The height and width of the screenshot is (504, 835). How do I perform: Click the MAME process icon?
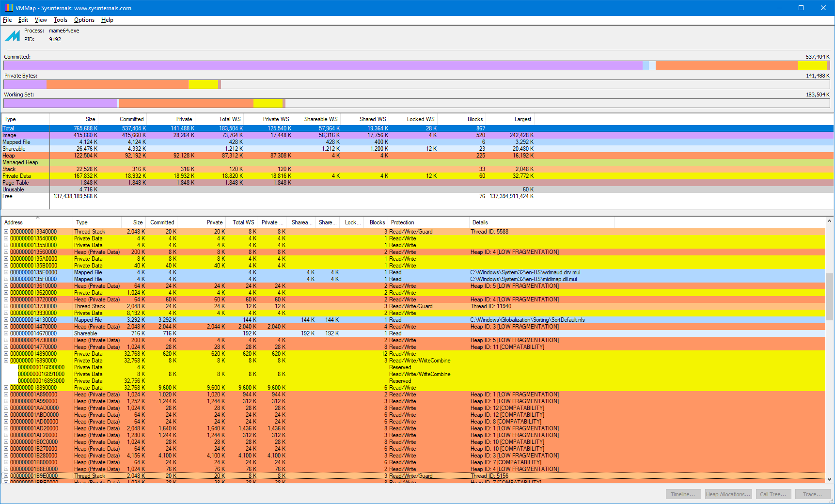pyautogui.click(x=13, y=35)
